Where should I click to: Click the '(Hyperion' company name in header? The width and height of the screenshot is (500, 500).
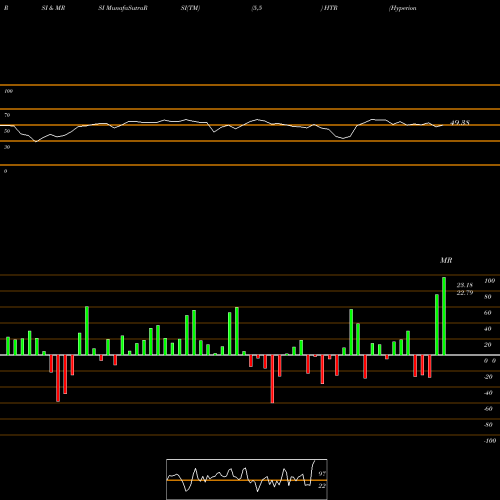pos(403,8)
